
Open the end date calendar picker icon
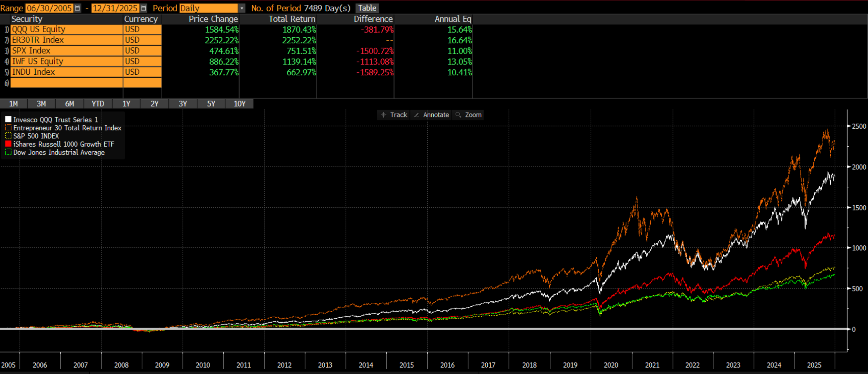click(144, 8)
